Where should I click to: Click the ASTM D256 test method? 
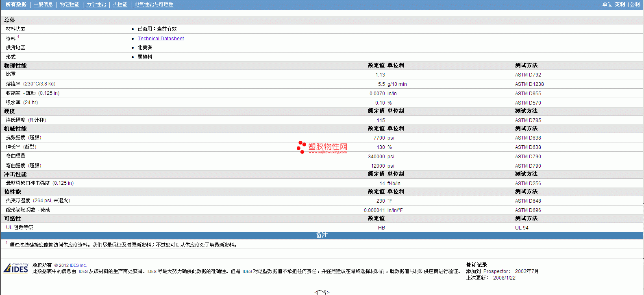click(x=528, y=184)
